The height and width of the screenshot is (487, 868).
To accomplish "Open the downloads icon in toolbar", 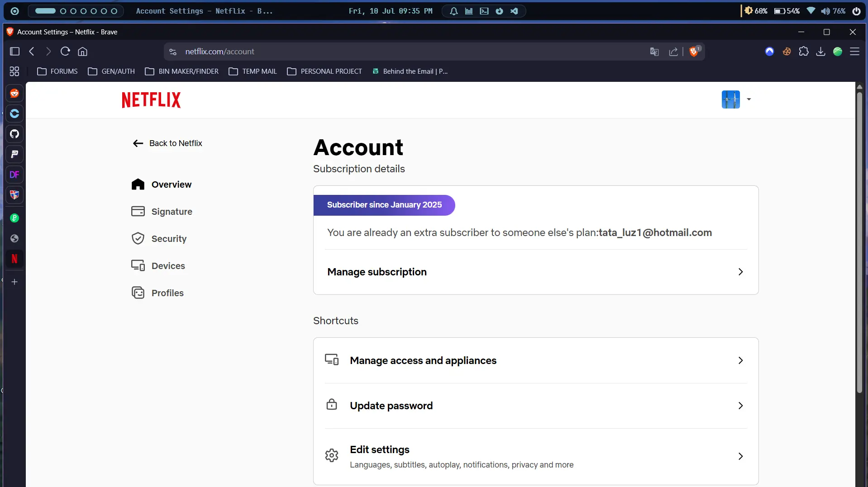I will pyautogui.click(x=820, y=52).
